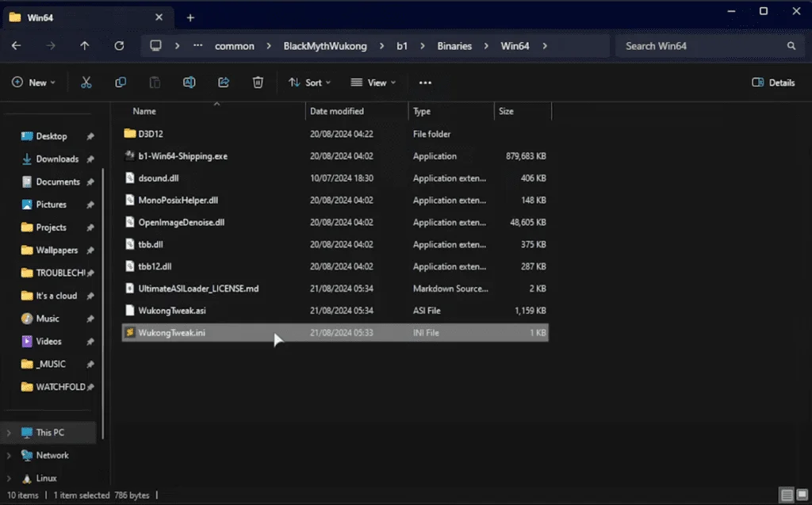The width and height of the screenshot is (812, 505).
Task: Click the dsound.dll file icon
Action: pyautogui.click(x=130, y=178)
